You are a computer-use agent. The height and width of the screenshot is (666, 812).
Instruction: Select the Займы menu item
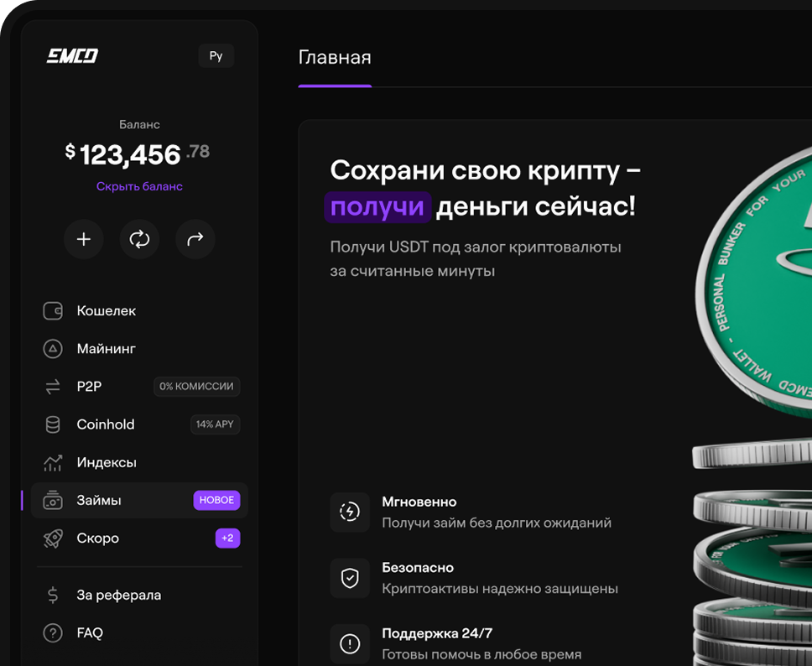click(139, 500)
